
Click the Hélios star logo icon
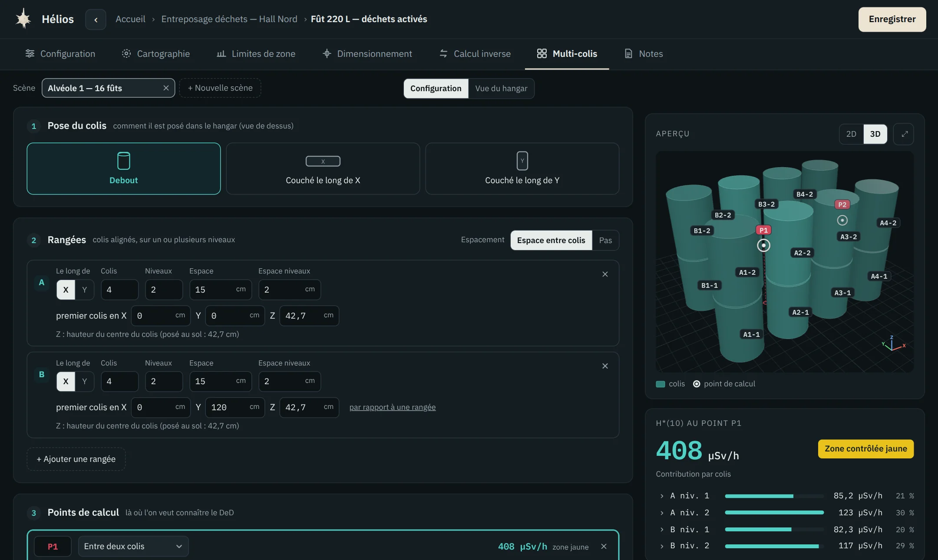[23, 19]
